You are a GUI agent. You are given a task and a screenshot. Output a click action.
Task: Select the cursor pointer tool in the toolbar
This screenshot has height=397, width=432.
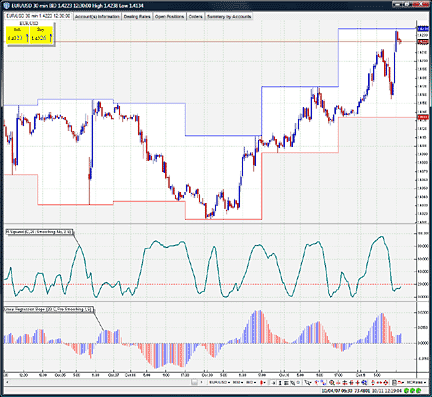[x=307, y=383]
